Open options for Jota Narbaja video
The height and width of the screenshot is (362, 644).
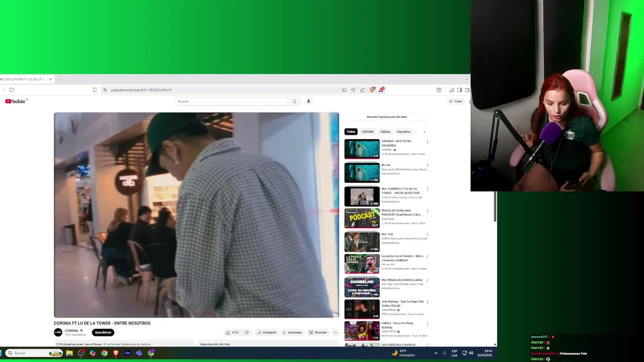(428, 302)
